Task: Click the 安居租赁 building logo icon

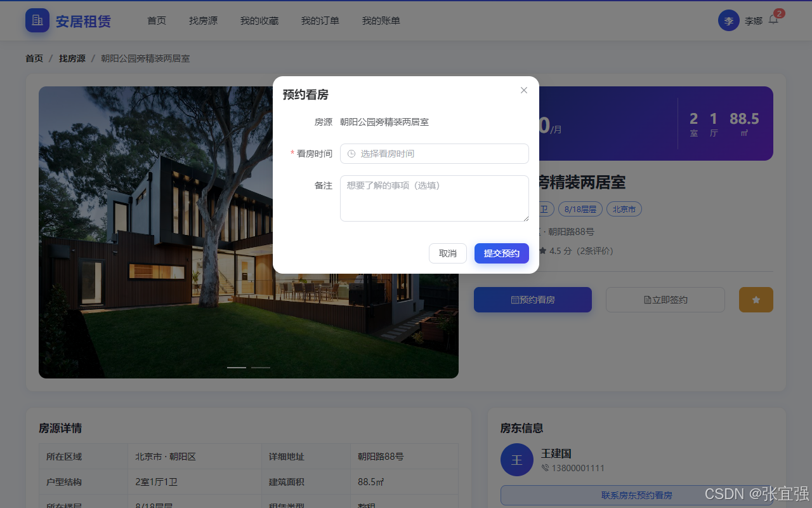Action: click(37, 20)
